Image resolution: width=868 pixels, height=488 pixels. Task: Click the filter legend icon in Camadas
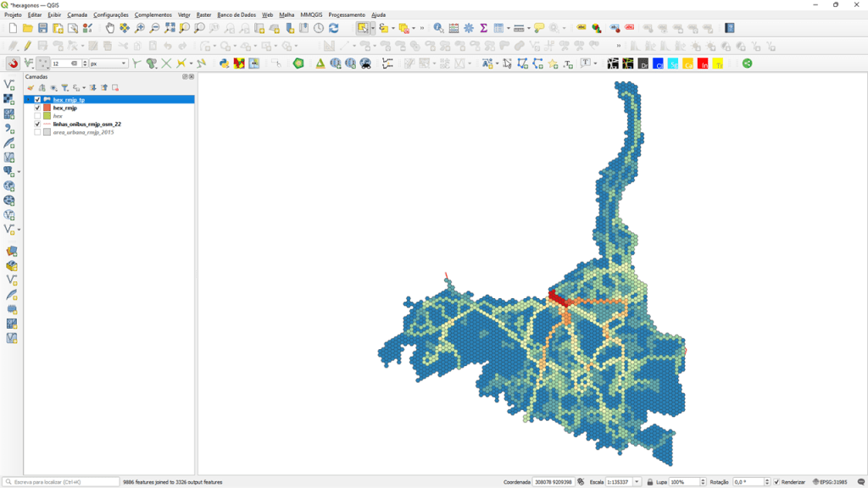click(64, 87)
